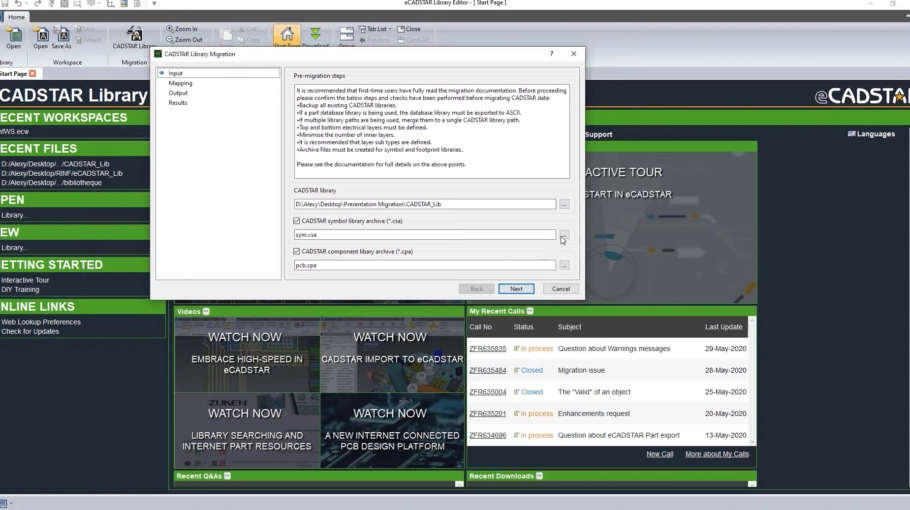This screenshot has width=910, height=510.
Task: Click the Zoom In tool
Action: [182, 28]
